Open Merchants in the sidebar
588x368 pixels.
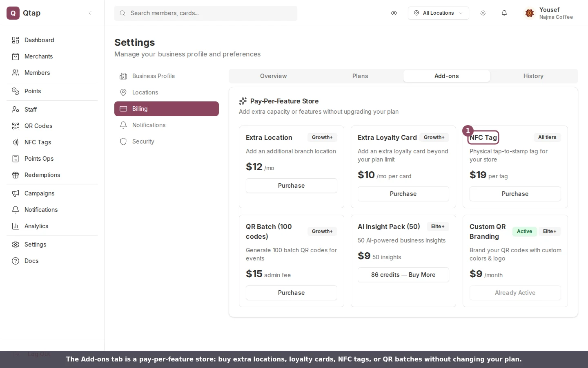pyautogui.click(x=52, y=56)
